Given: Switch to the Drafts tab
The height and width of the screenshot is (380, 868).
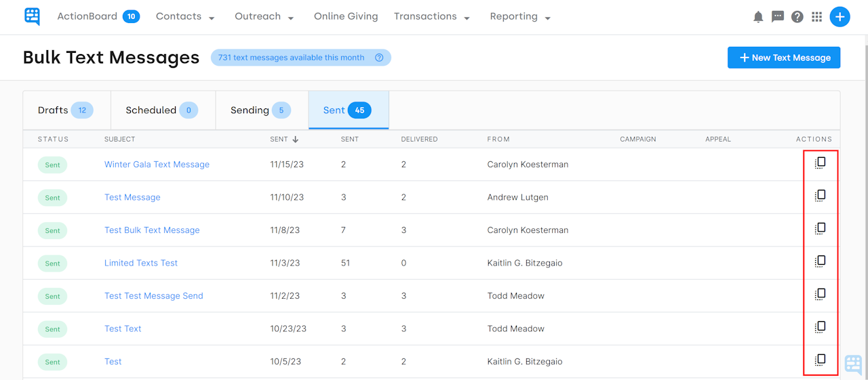Looking at the screenshot, I should (x=66, y=110).
